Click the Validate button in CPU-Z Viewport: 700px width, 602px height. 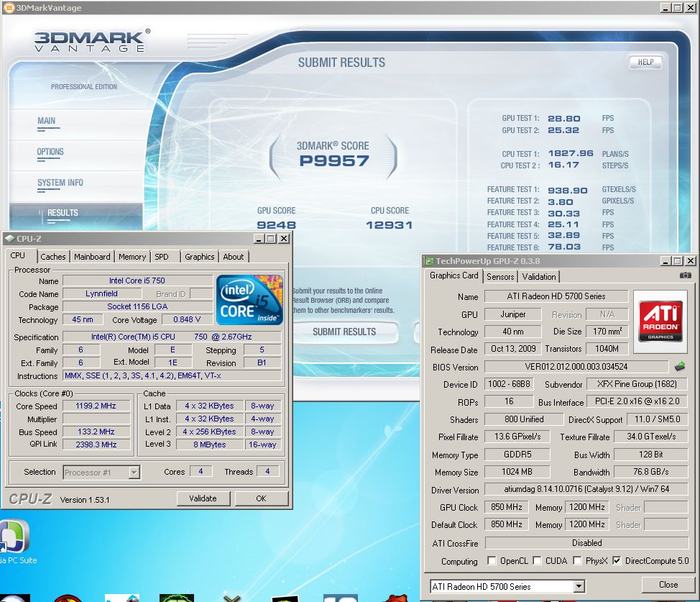click(203, 498)
